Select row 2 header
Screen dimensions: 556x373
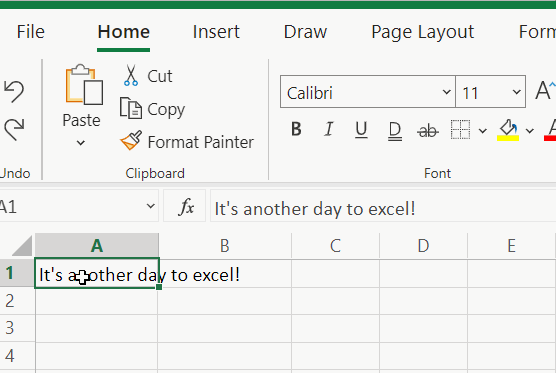coord(17,301)
